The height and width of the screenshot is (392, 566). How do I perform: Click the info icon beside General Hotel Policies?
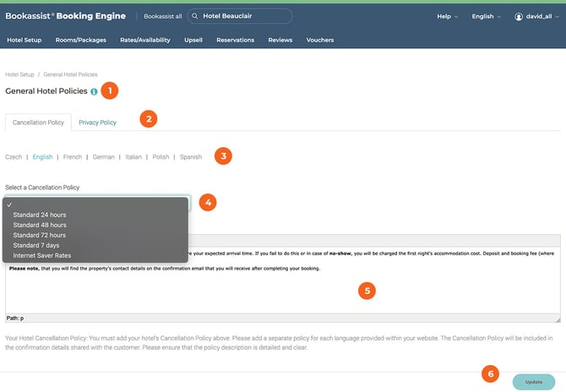pos(94,91)
